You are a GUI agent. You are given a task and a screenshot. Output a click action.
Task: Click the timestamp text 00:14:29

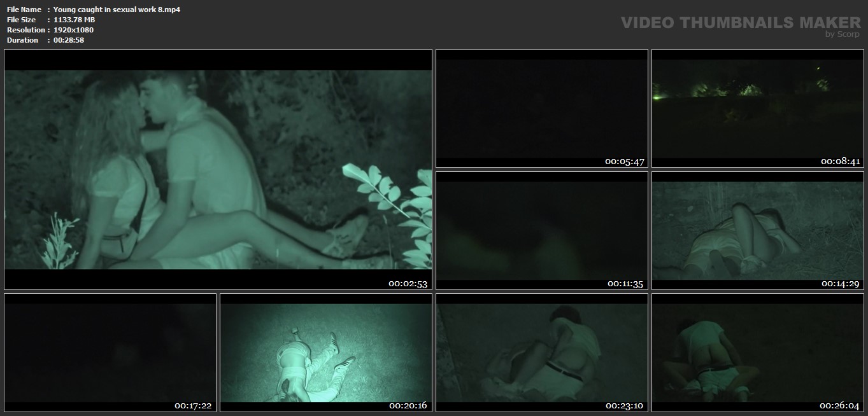839,284
